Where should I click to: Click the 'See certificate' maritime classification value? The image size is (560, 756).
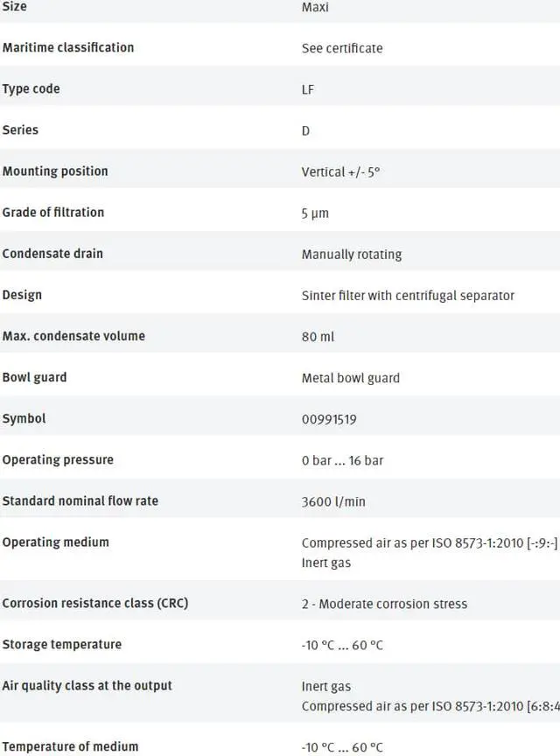click(x=342, y=48)
